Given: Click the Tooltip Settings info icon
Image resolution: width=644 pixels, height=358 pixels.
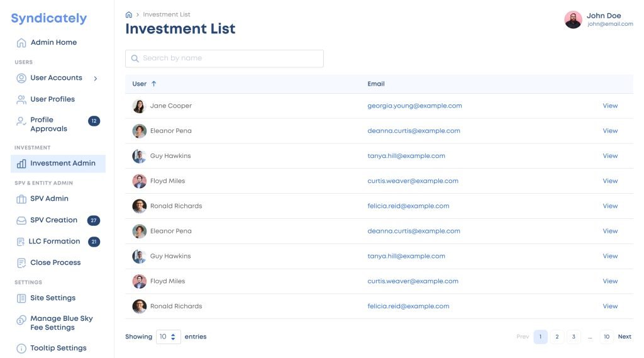Looking at the screenshot, I should click(21, 348).
